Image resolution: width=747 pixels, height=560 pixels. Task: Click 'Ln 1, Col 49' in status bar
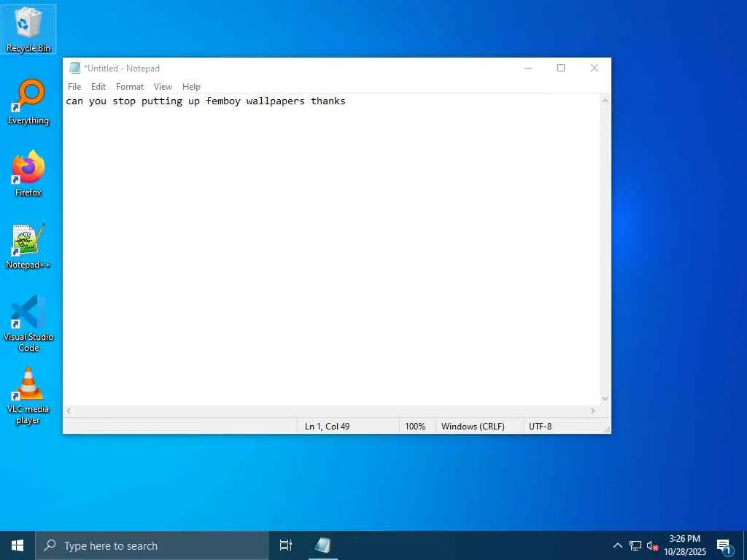pos(327,426)
